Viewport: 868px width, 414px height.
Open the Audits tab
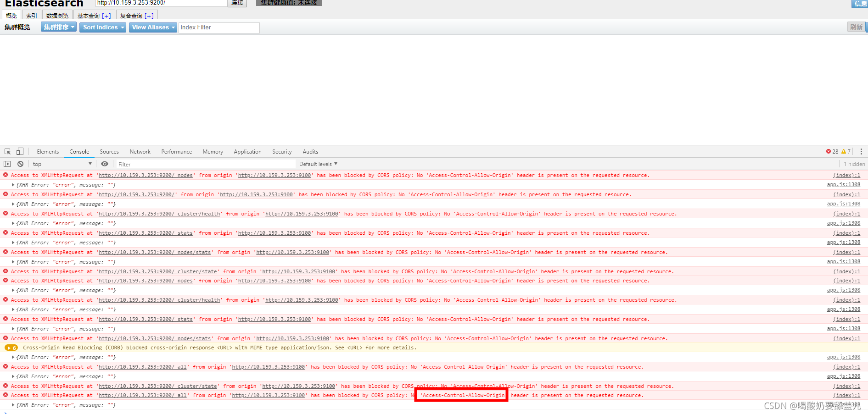coord(310,152)
